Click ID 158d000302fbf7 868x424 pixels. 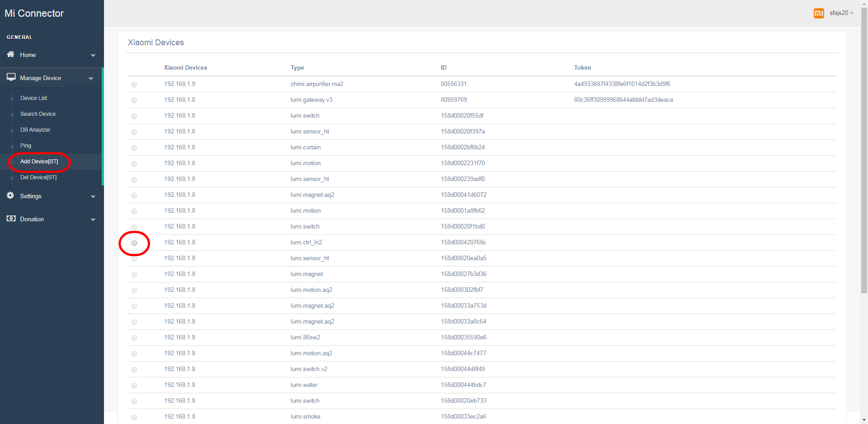tap(462, 290)
